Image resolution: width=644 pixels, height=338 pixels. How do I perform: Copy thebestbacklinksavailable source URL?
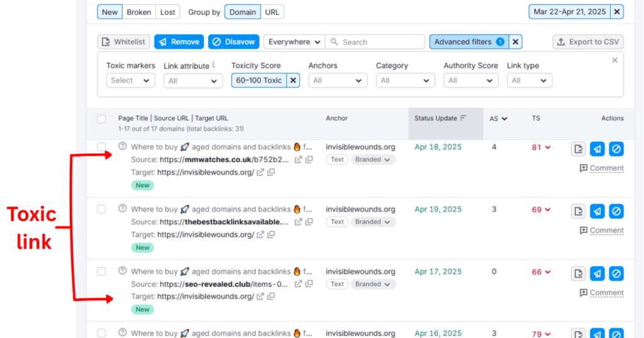click(309, 222)
